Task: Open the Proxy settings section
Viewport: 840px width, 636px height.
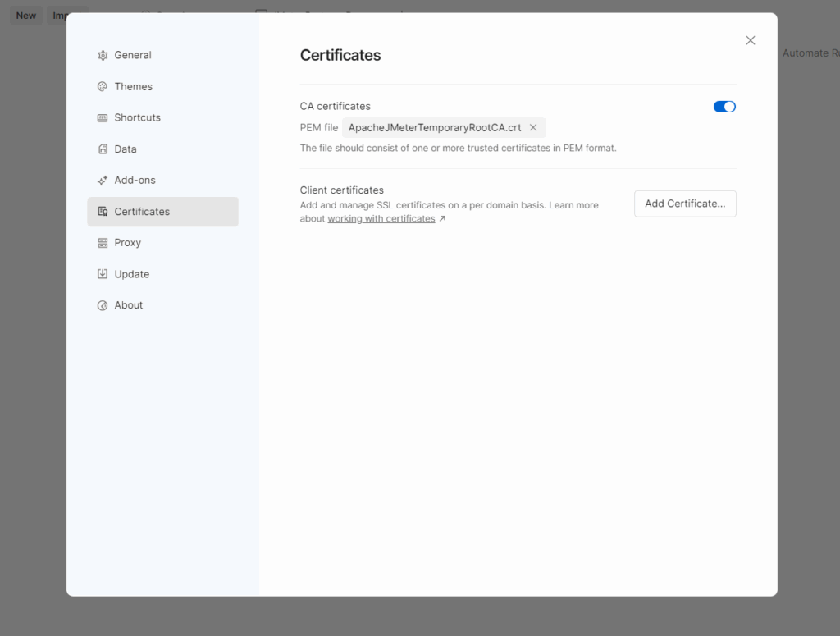Action: (x=129, y=242)
